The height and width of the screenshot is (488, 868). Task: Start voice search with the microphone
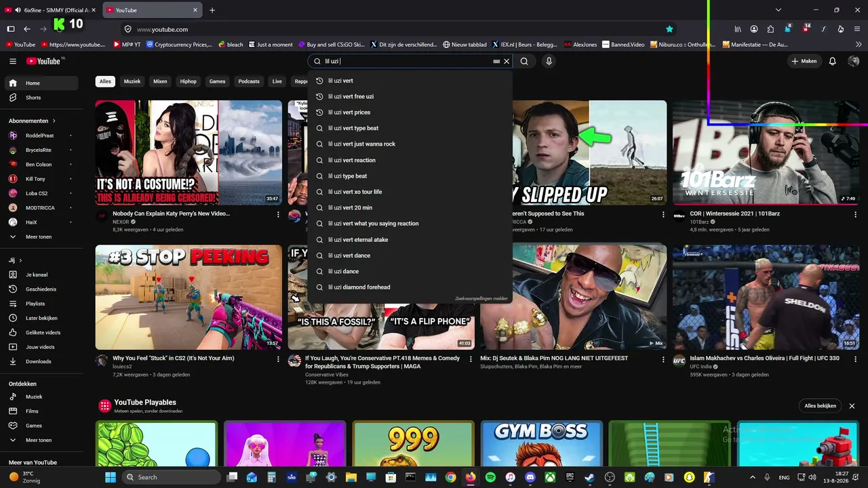pos(549,61)
